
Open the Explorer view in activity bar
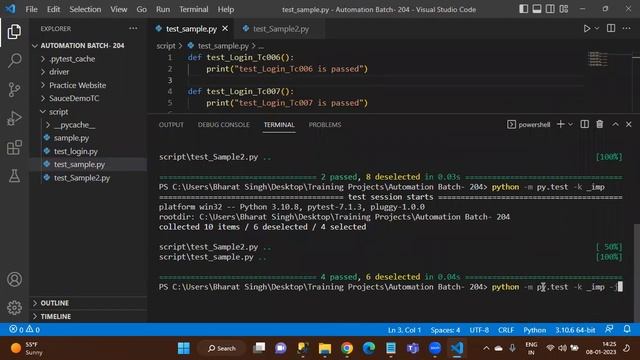[x=14, y=32]
